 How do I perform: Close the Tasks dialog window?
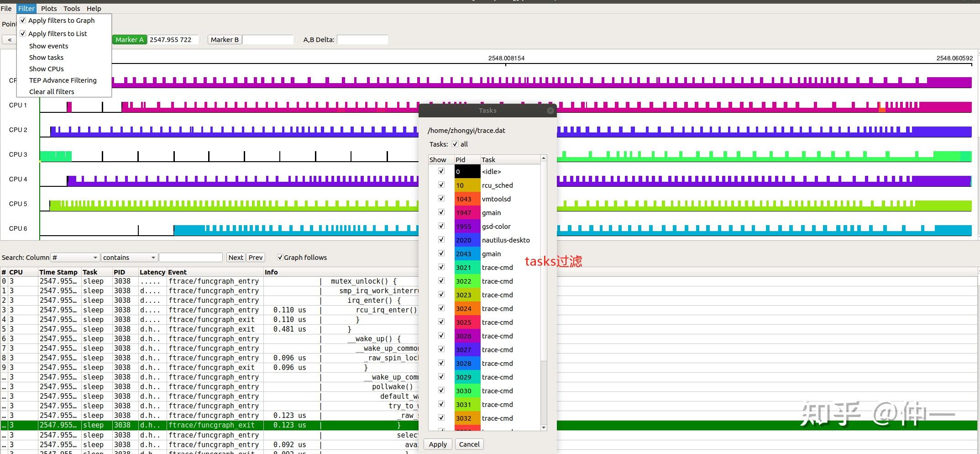pyautogui.click(x=550, y=111)
